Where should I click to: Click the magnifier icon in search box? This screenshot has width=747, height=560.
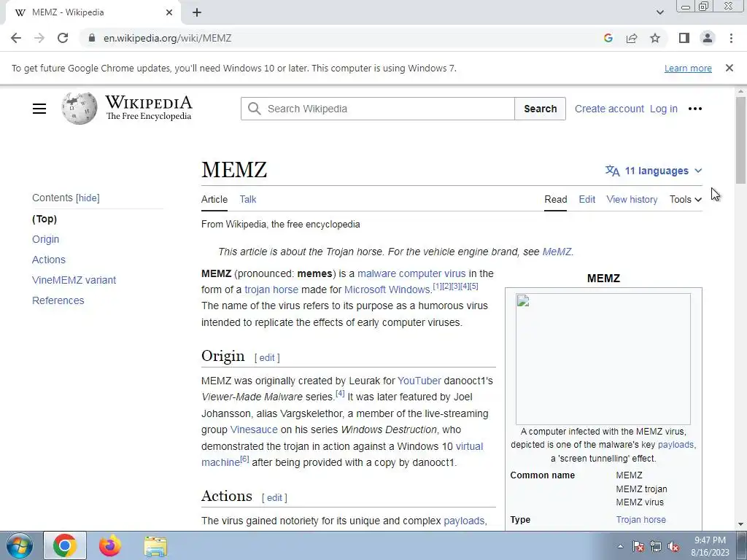[x=255, y=109]
